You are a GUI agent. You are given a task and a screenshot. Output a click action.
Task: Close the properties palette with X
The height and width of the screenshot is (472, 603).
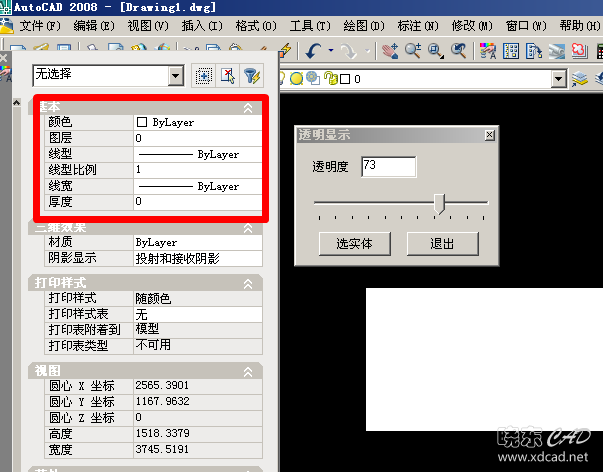(3, 58)
